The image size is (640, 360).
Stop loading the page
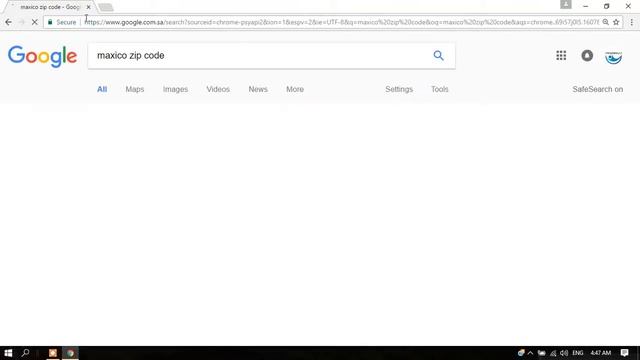point(35,22)
